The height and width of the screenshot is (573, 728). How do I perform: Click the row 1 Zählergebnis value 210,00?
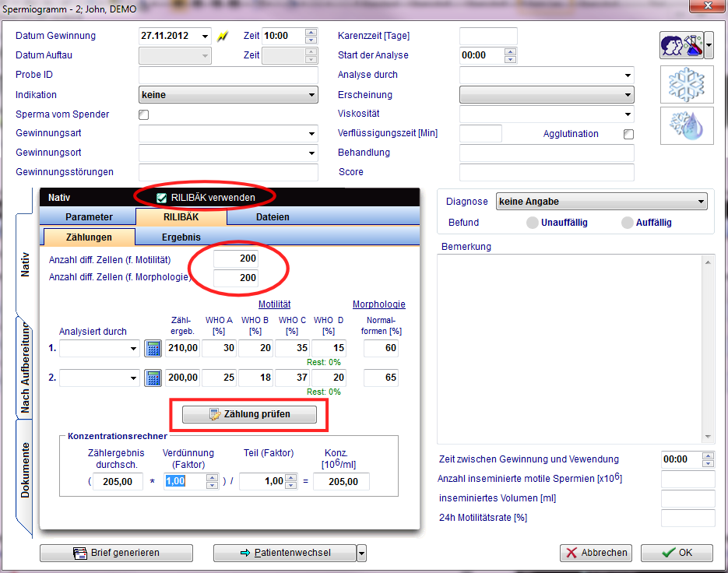pyautogui.click(x=183, y=348)
